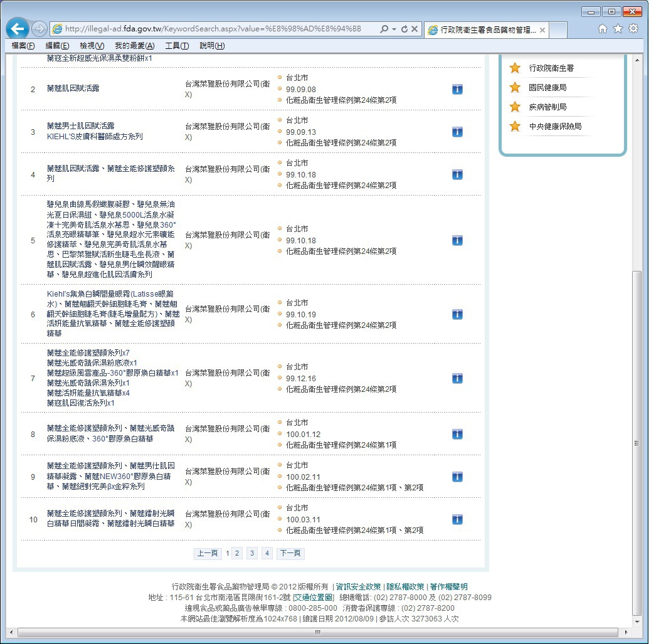Open 疾病管制局 sidebar link
This screenshot has height=644, width=661.
[547, 107]
